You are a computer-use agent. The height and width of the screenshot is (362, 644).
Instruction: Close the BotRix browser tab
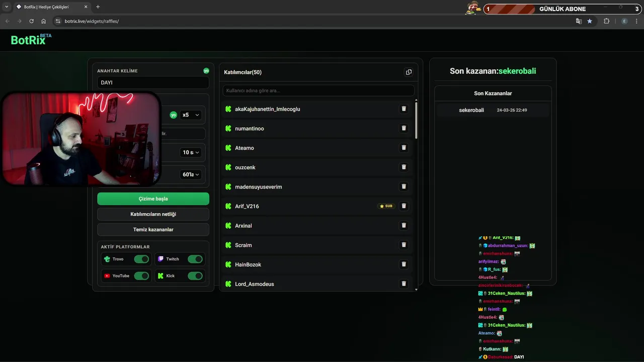[x=86, y=7]
